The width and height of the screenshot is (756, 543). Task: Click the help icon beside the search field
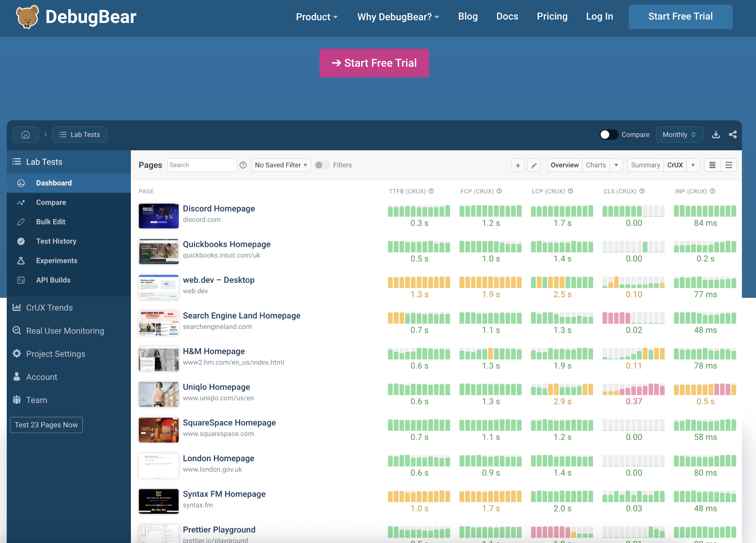[x=243, y=165]
